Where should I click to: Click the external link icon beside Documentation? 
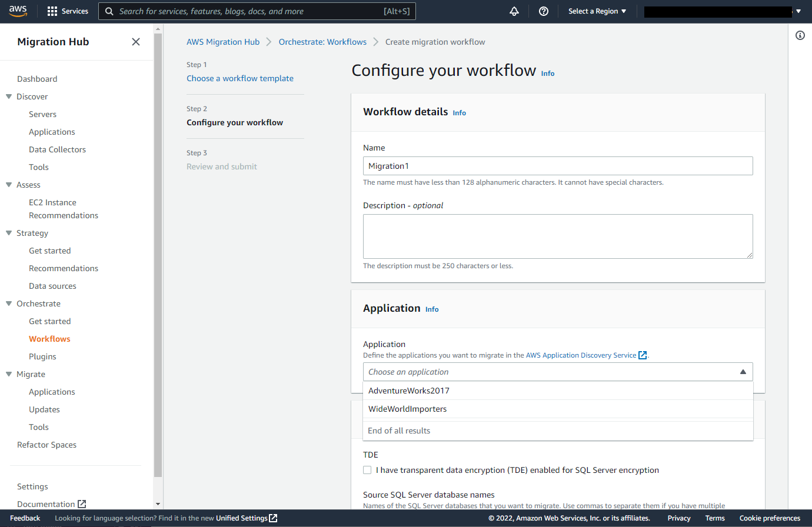(82, 504)
